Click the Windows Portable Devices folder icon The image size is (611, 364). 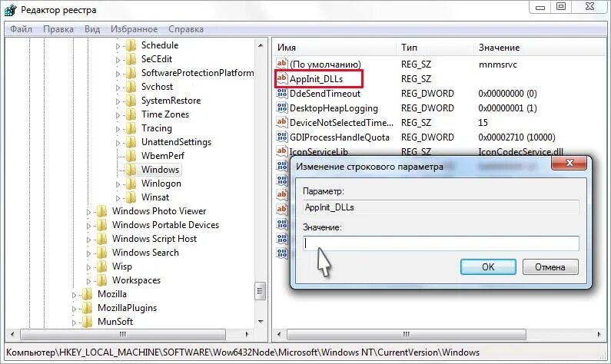click(x=102, y=225)
